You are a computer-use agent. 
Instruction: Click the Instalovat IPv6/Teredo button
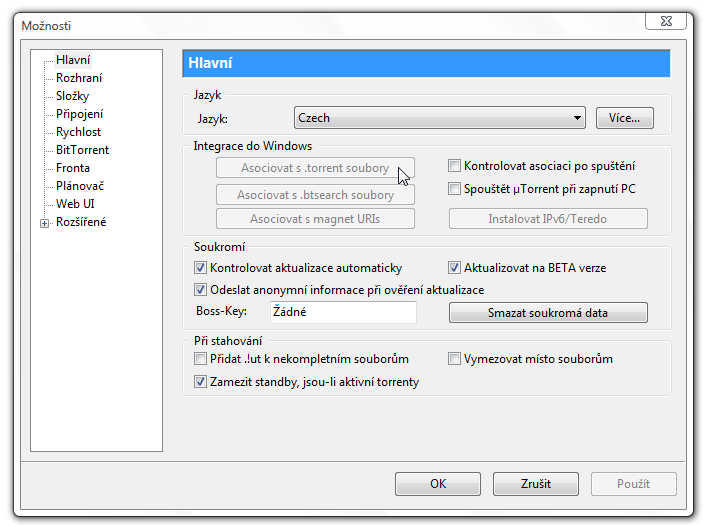pyautogui.click(x=548, y=218)
